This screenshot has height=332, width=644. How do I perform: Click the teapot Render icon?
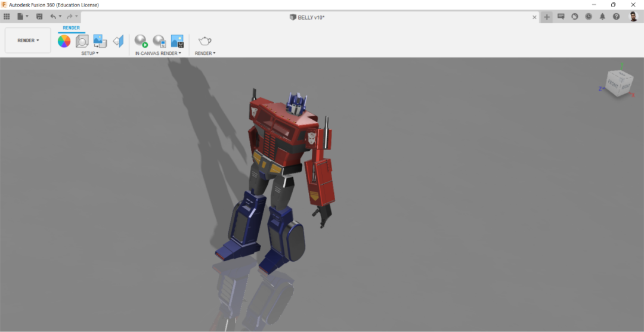click(x=205, y=41)
